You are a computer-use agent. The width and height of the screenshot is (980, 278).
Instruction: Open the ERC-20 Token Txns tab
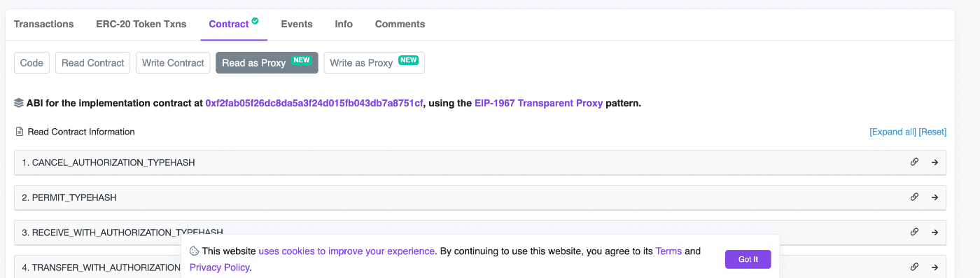coord(141,24)
